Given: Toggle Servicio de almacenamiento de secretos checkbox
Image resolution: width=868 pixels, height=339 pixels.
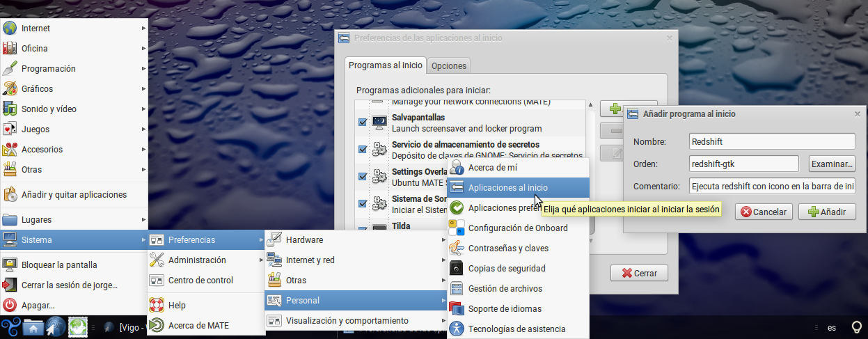Looking at the screenshot, I should pyautogui.click(x=363, y=149).
